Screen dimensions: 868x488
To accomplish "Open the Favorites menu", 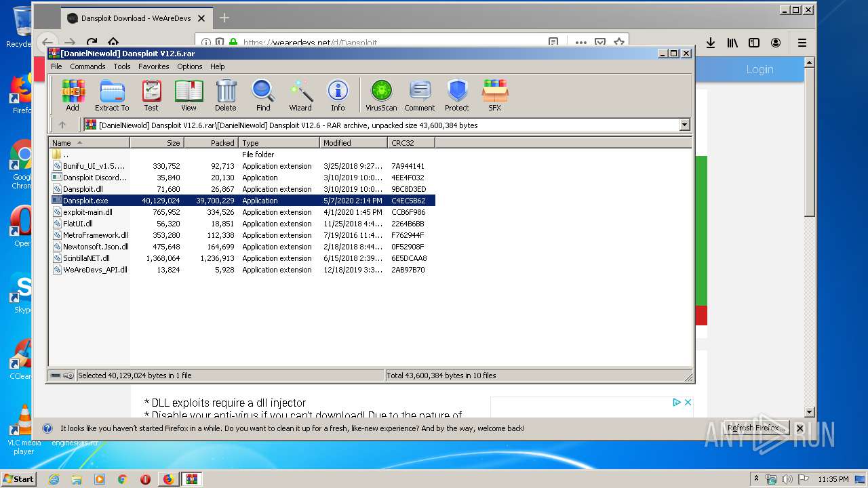I will [154, 66].
